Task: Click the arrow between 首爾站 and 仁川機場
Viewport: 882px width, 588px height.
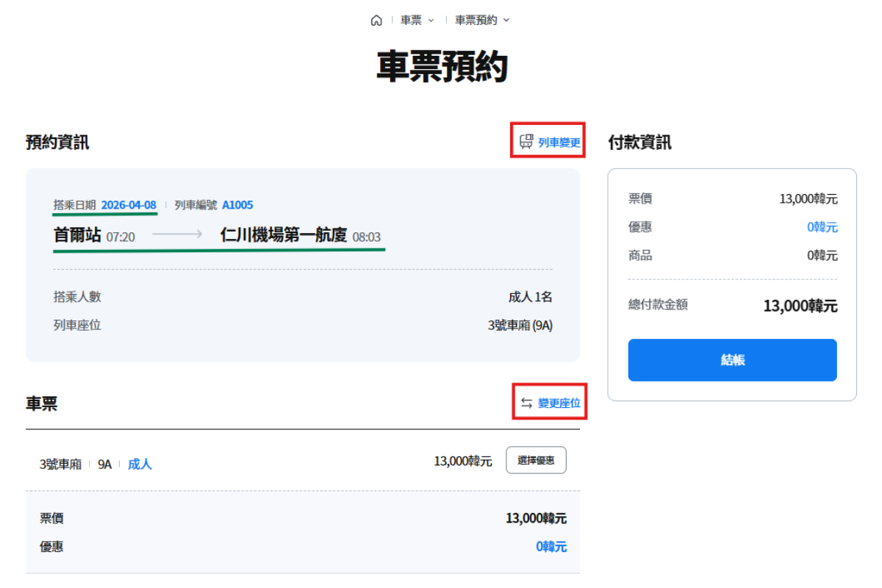Action: click(177, 235)
